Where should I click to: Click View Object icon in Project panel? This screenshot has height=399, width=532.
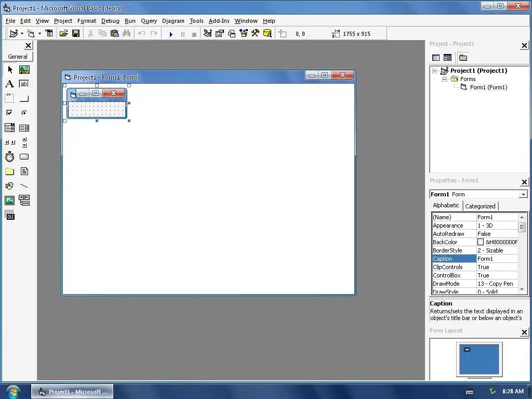tap(447, 58)
